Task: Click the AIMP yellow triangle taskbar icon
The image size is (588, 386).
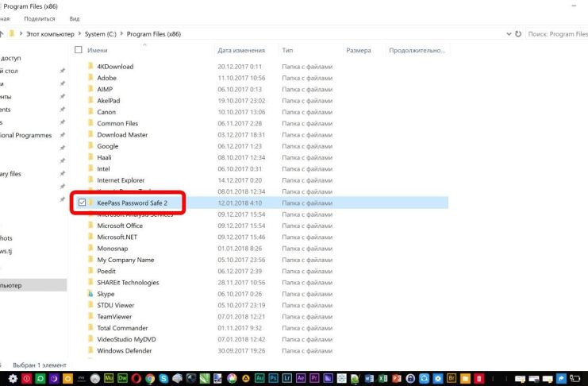Action: coord(246,379)
